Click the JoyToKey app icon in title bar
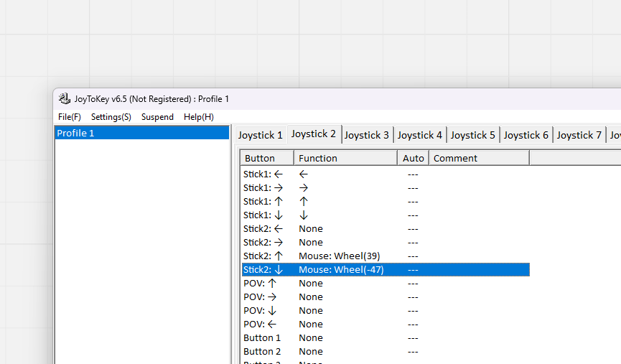Image resolution: width=621 pixels, height=364 pixels. 64,98
